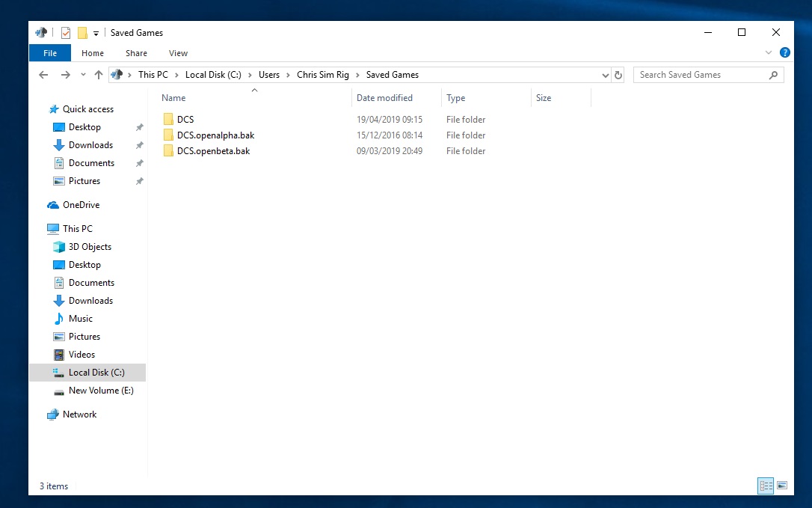812x508 pixels.
Task: Click the pin icon beside Quick access Pictures
Action: pos(139,181)
